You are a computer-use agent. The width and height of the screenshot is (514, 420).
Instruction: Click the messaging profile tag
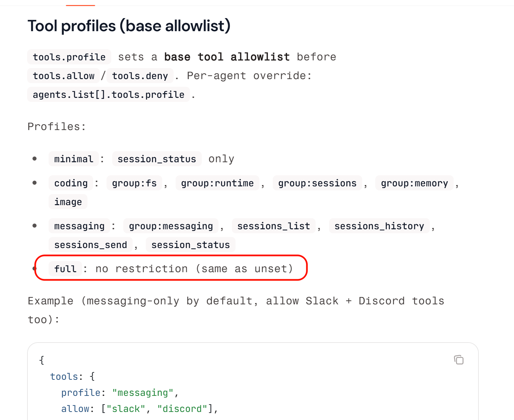pos(79,226)
